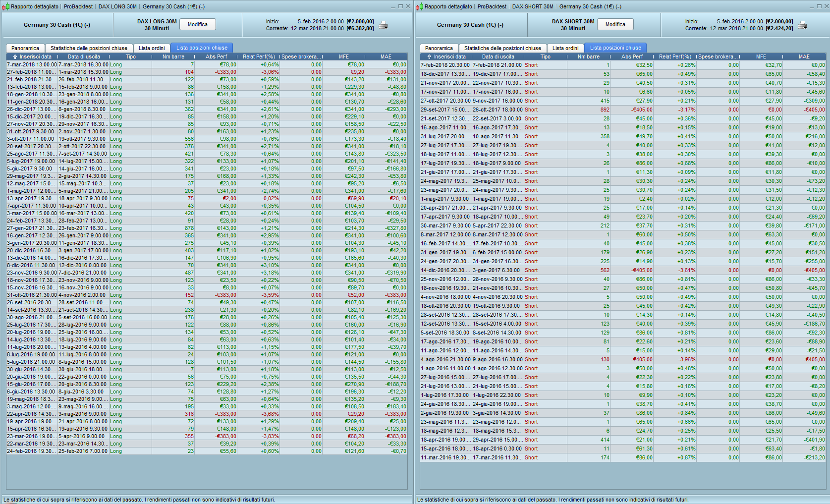Switch to Lista ordini tab in LONG window
830x504 pixels.
pos(152,48)
